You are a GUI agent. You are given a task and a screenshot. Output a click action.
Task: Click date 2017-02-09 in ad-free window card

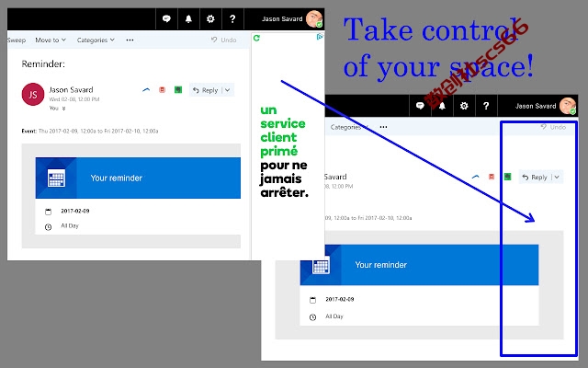pyautogui.click(x=340, y=299)
